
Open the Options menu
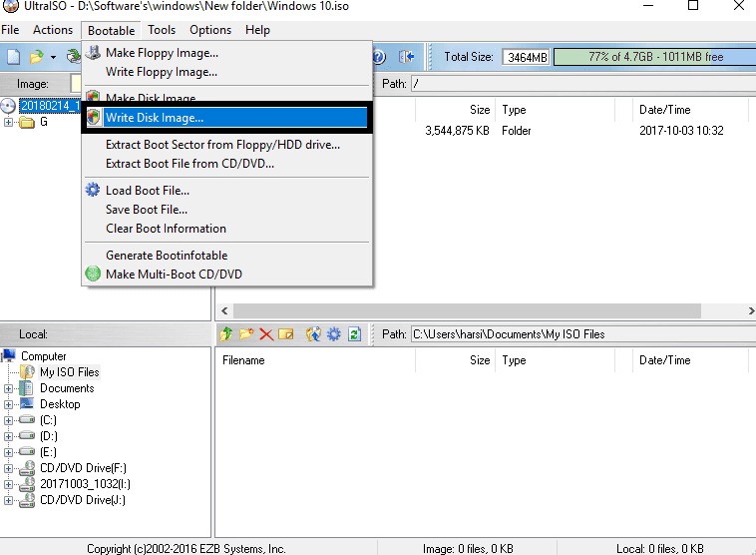pos(210,30)
